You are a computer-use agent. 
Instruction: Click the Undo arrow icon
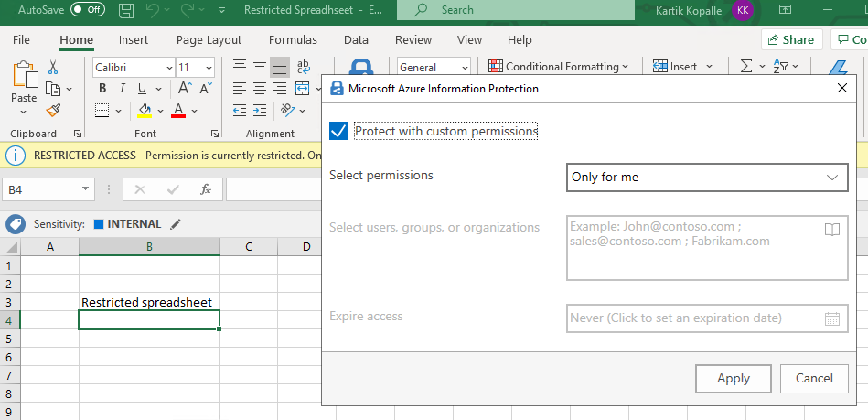154,10
